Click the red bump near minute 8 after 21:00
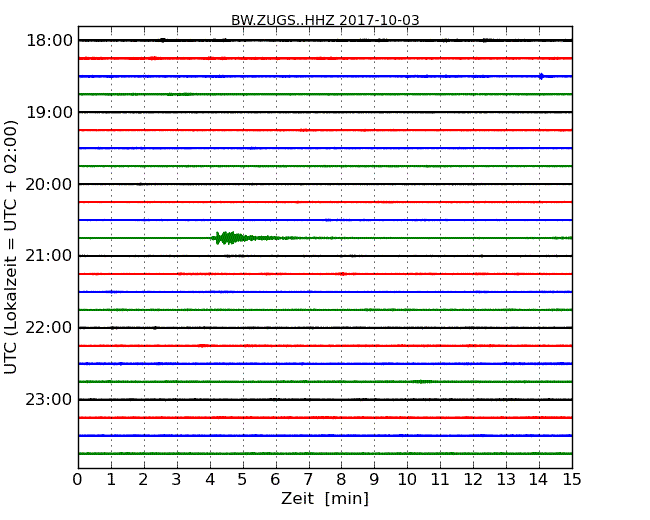The height and width of the screenshot is (520, 650). (x=342, y=274)
